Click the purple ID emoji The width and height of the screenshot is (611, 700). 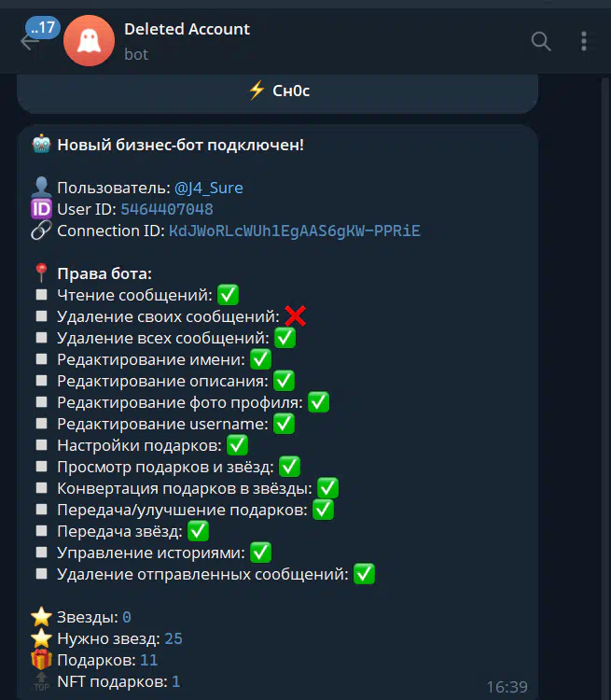(41, 209)
